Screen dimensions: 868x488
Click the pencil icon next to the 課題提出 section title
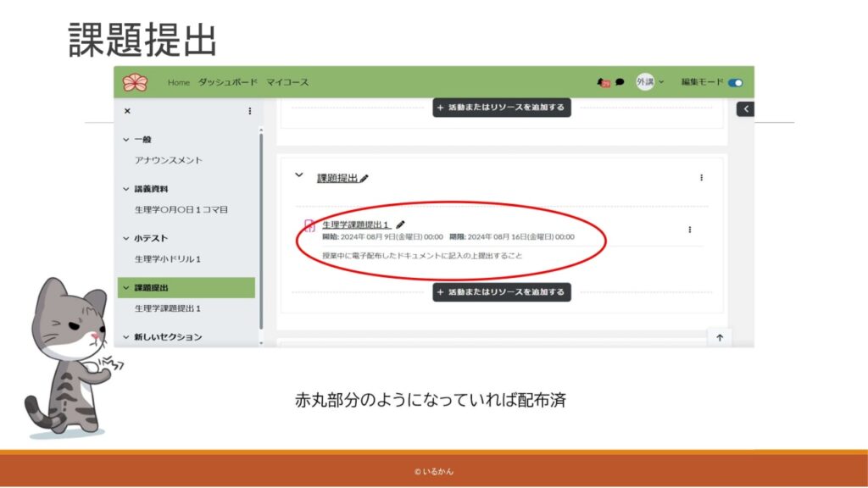pyautogui.click(x=364, y=179)
